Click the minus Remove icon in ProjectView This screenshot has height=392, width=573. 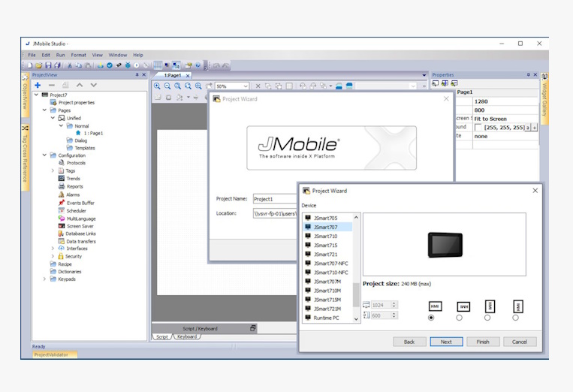coord(52,85)
